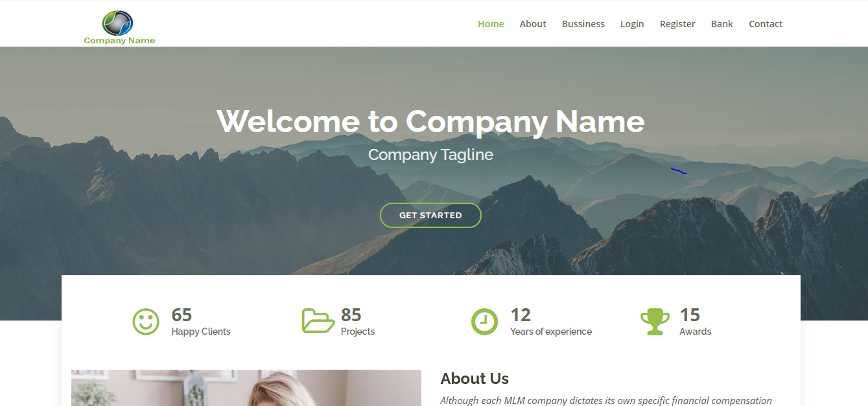The width and height of the screenshot is (868, 406).
Task: Open the Home menu item
Action: tap(491, 24)
